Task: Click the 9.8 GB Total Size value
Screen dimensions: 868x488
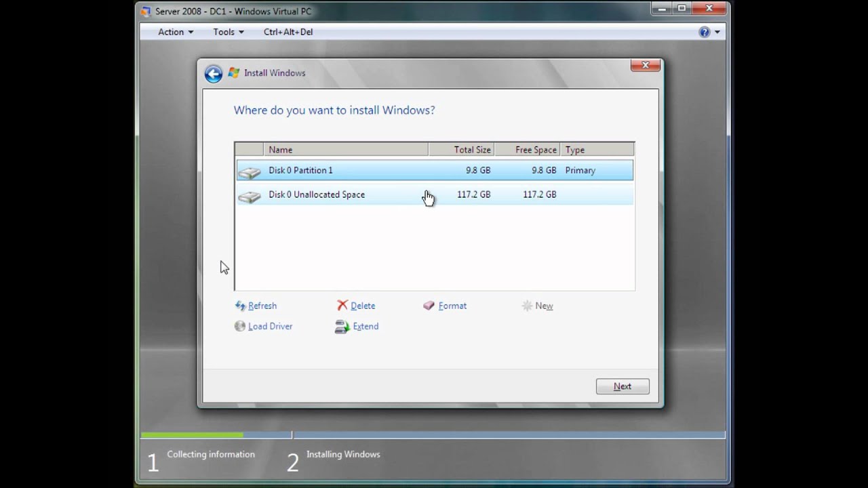Action: click(x=477, y=170)
